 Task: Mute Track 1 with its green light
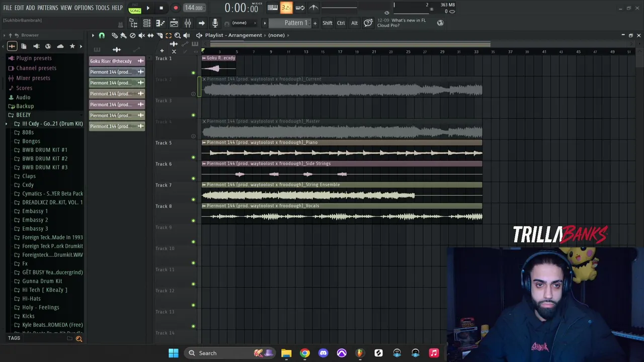[193, 73]
